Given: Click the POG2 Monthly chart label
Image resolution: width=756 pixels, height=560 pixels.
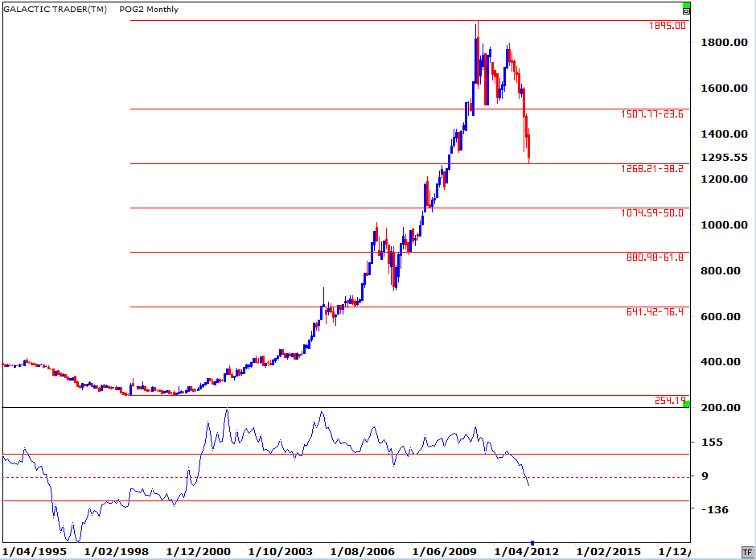Looking at the screenshot, I should pyautogui.click(x=149, y=9).
